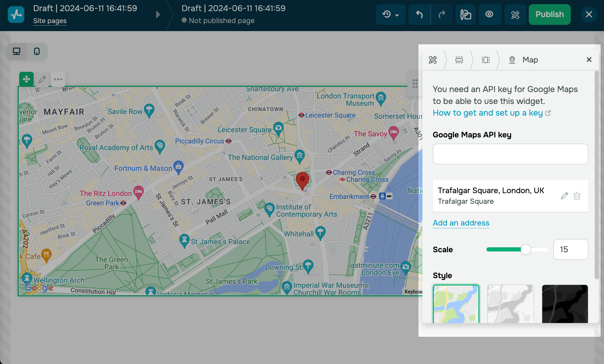
Task: Click 'Add an address' link
Action: click(x=461, y=223)
